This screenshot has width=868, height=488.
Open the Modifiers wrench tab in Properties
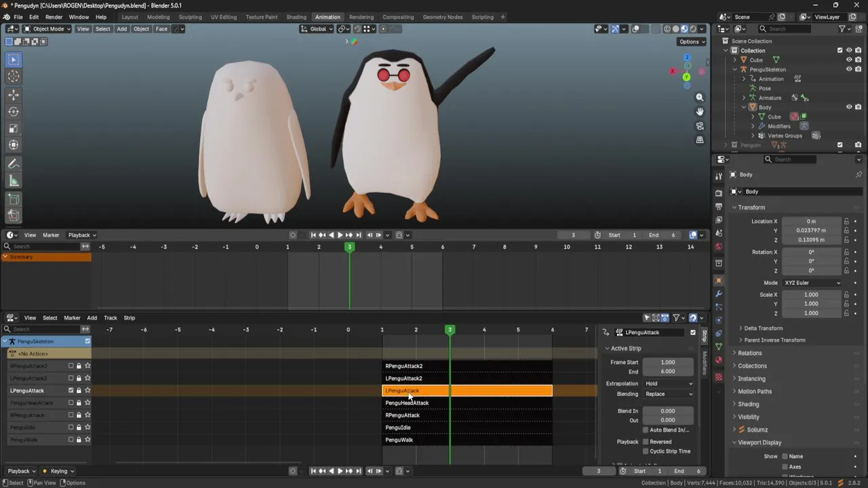tap(719, 293)
